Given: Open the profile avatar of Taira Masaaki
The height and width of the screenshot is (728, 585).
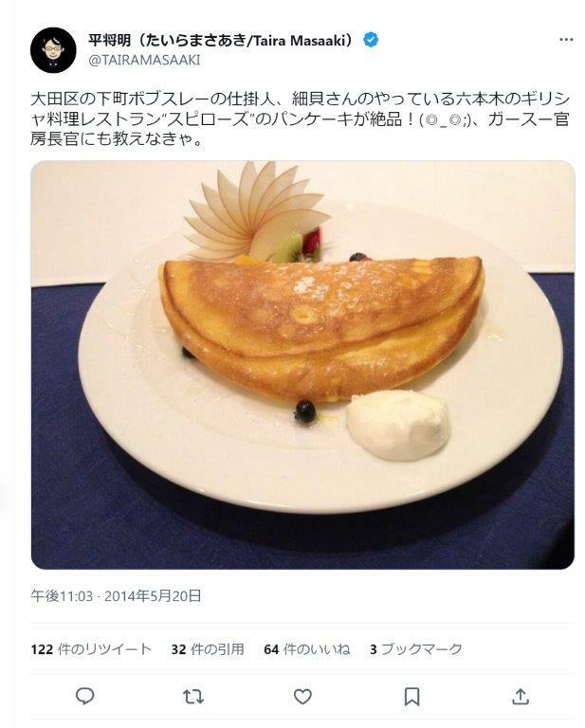Looking at the screenshot, I should click(x=53, y=50).
